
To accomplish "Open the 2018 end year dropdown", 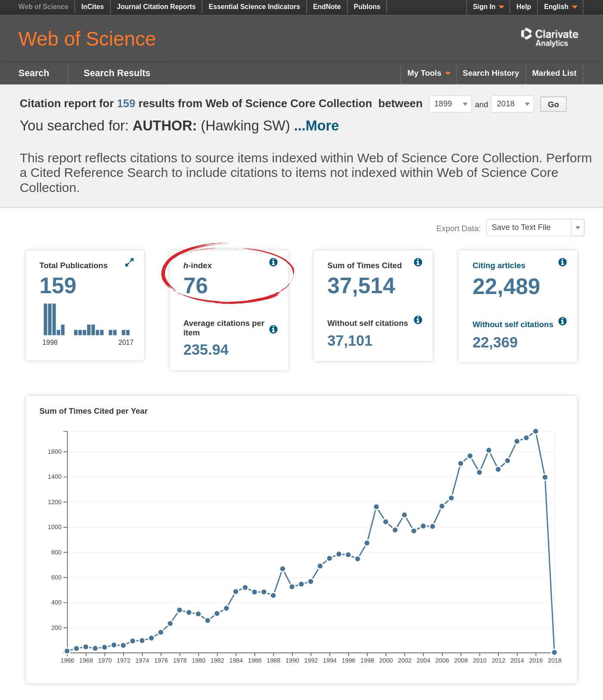I will click(513, 104).
